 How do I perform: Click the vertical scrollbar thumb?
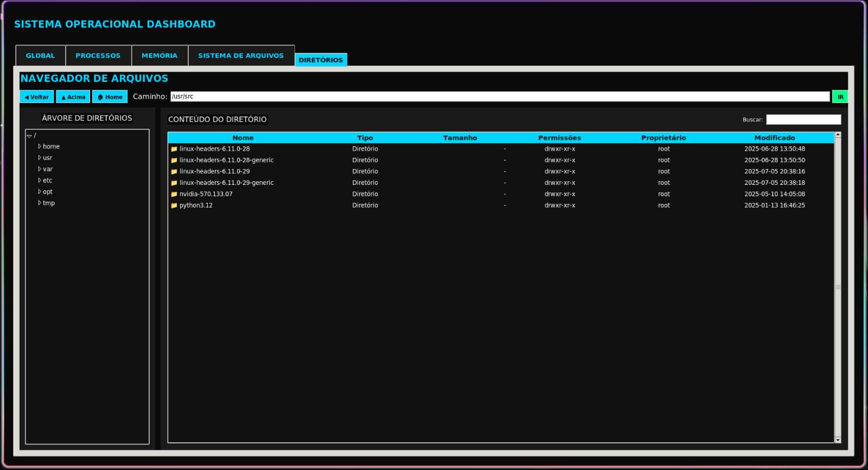point(838,287)
